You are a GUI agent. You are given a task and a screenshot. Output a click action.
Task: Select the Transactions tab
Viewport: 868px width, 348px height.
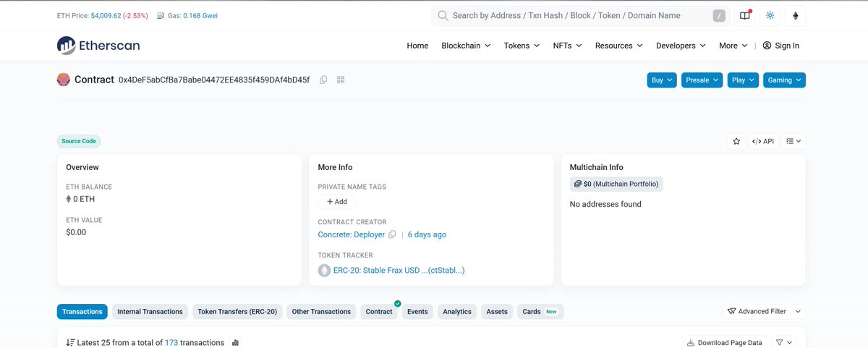tap(82, 312)
